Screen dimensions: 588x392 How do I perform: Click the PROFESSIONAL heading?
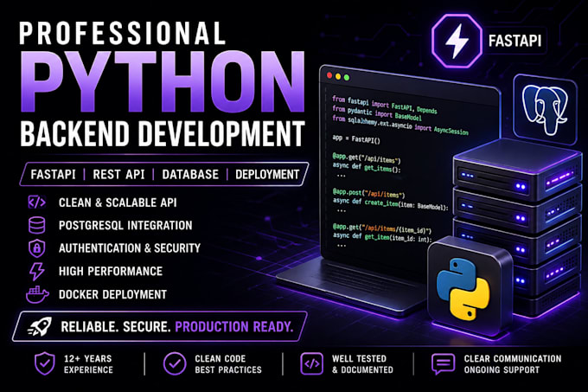(122, 33)
